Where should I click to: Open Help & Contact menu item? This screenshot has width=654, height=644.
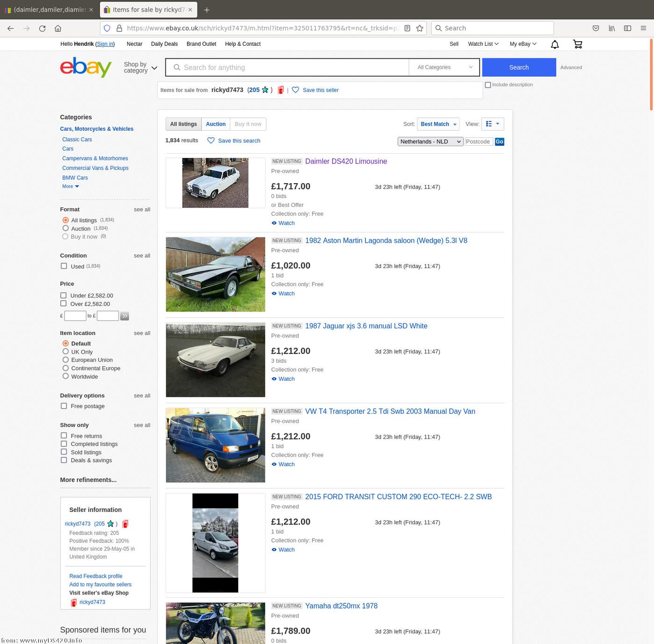click(x=243, y=44)
